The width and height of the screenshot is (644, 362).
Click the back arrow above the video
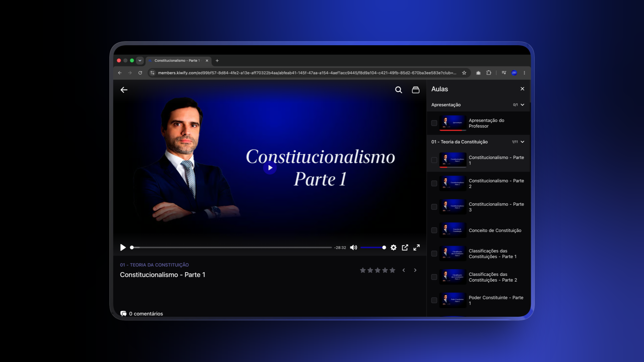tap(124, 90)
